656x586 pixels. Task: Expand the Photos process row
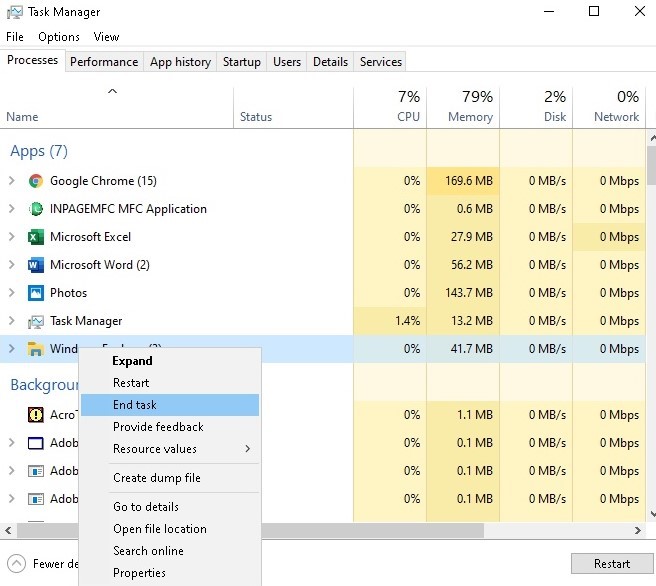[12, 293]
